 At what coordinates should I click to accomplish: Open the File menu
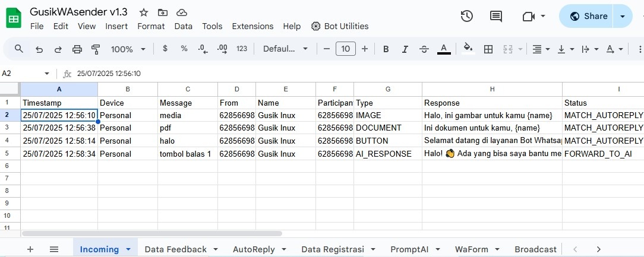(37, 26)
